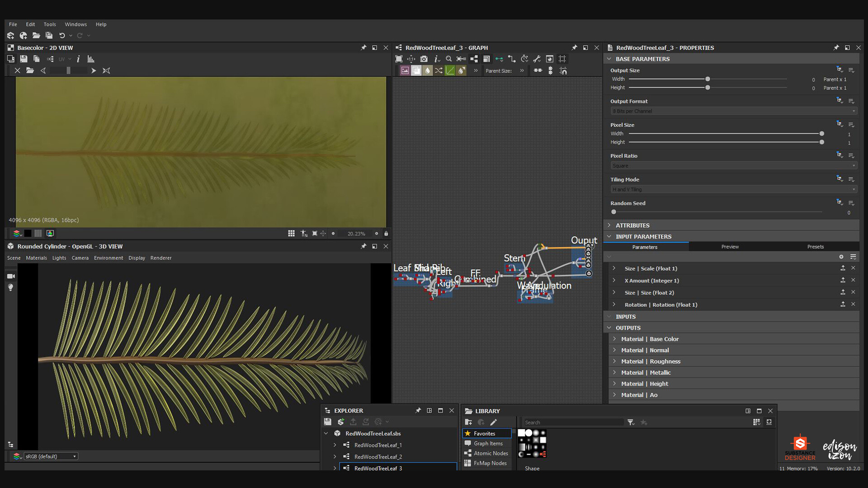Expand Material | Base Color output

[614, 339]
